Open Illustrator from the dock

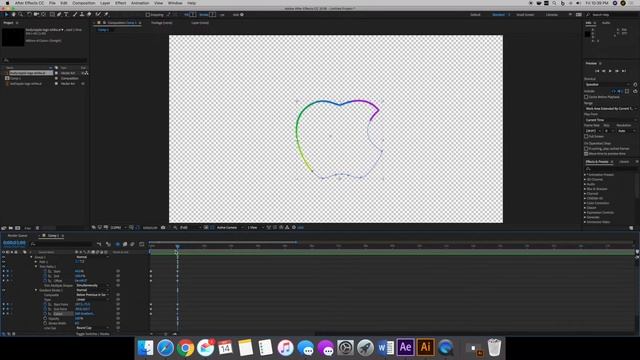point(425,347)
